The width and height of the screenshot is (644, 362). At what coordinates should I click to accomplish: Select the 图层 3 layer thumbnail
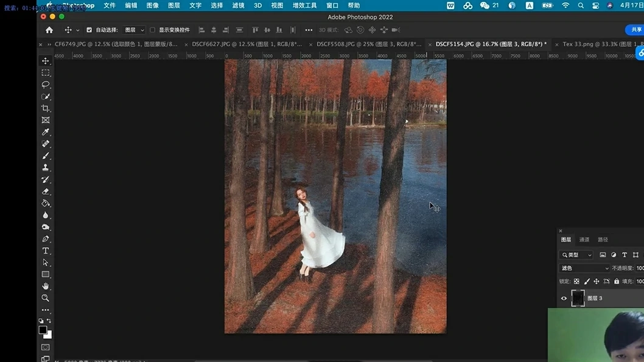(x=578, y=298)
